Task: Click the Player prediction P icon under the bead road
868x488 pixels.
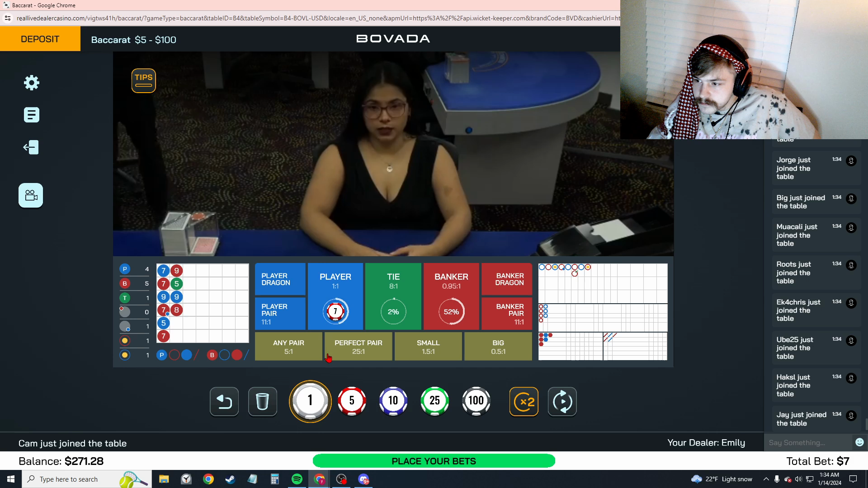Action: (x=162, y=355)
